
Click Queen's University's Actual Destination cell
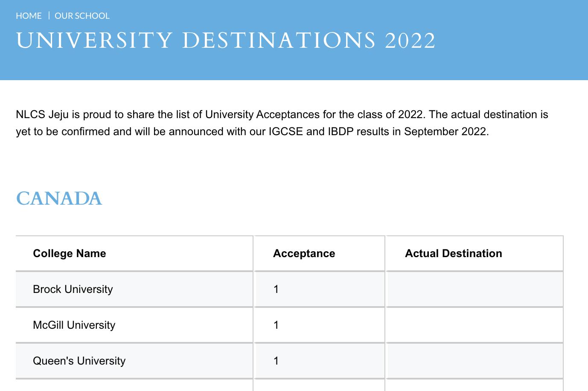[x=474, y=361]
